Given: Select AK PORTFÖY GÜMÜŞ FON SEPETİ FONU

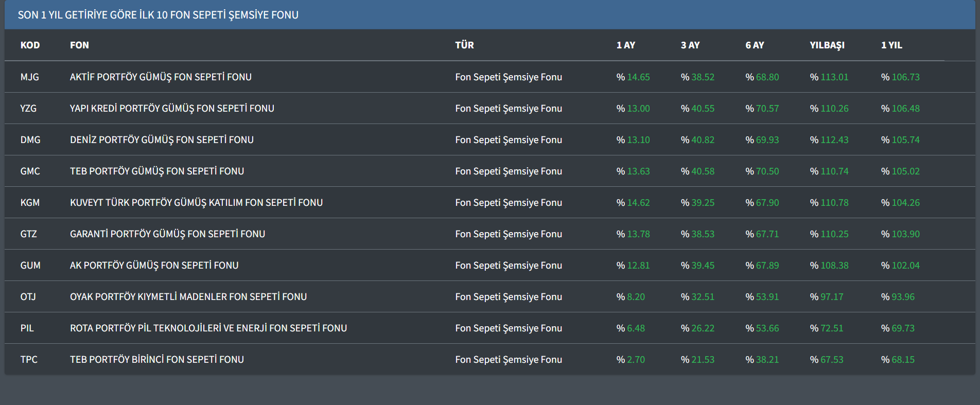Looking at the screenshot, I should click(154, 266).
